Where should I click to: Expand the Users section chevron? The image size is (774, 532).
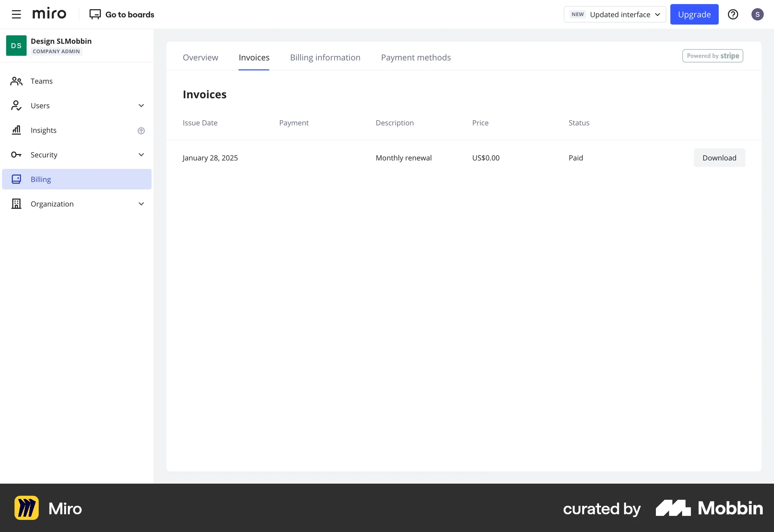(x=141, y=105)
